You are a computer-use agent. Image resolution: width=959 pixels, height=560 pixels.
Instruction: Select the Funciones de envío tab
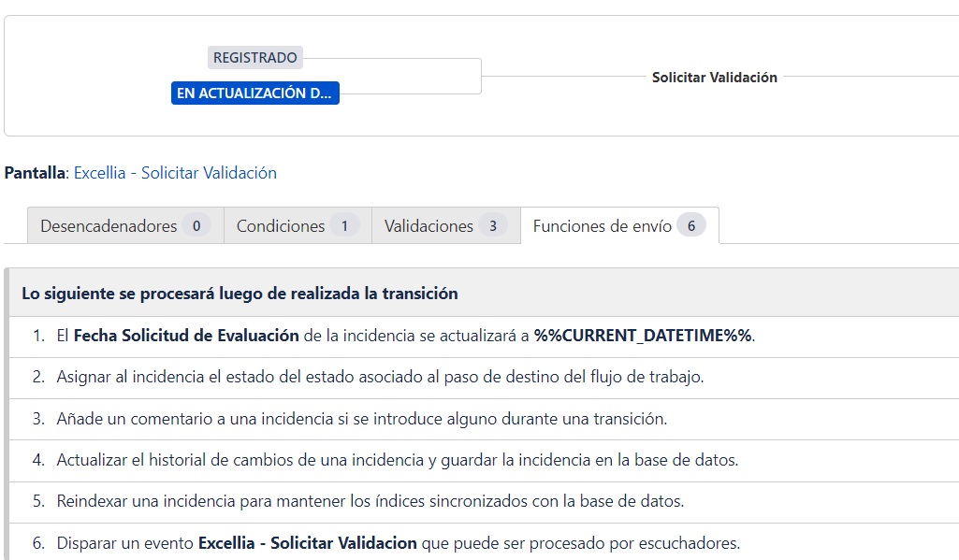pyautogui.click(x=619, y=225)
